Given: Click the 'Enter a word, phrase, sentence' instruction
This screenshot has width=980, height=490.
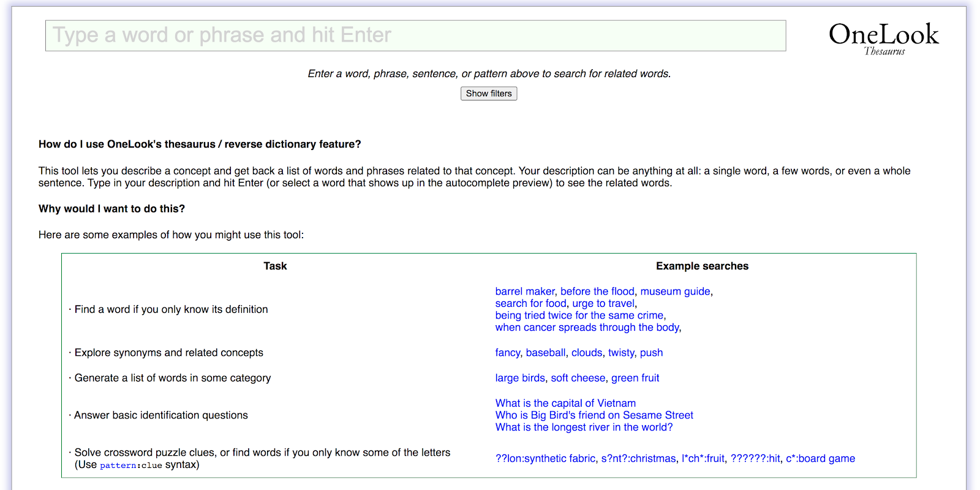Looking at the screenshot, I should click(x=489, y=74).
